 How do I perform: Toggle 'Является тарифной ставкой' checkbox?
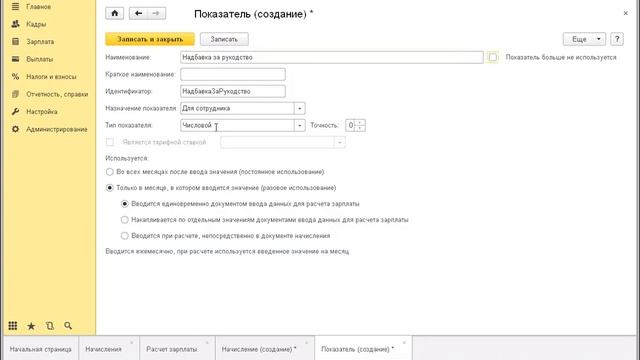pos(110,142)
